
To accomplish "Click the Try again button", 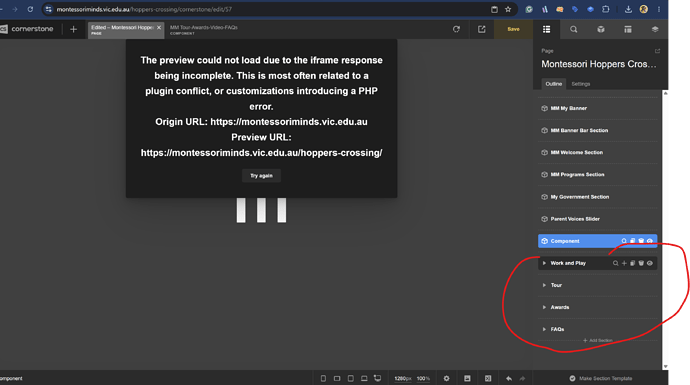I will 261,176.
